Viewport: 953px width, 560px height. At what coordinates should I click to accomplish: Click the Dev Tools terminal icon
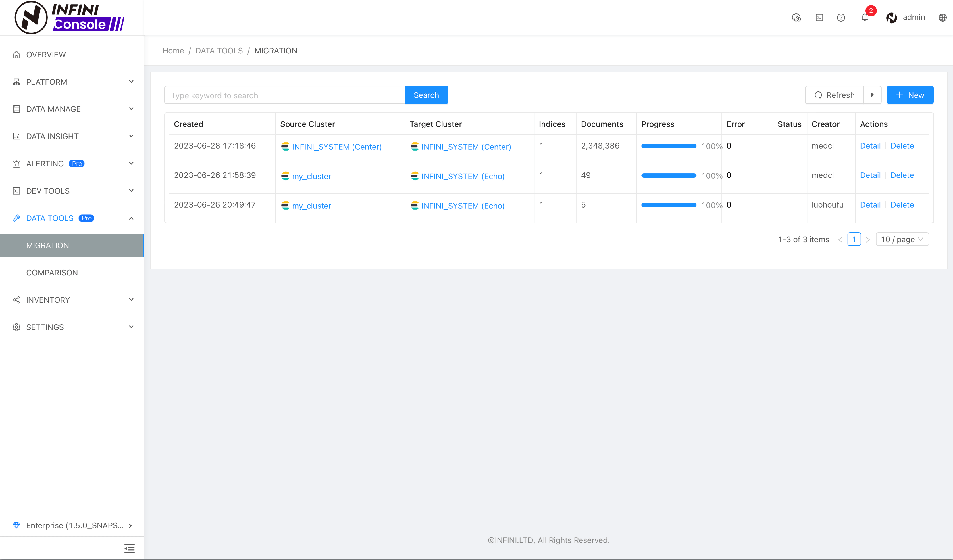click(16, 191)
